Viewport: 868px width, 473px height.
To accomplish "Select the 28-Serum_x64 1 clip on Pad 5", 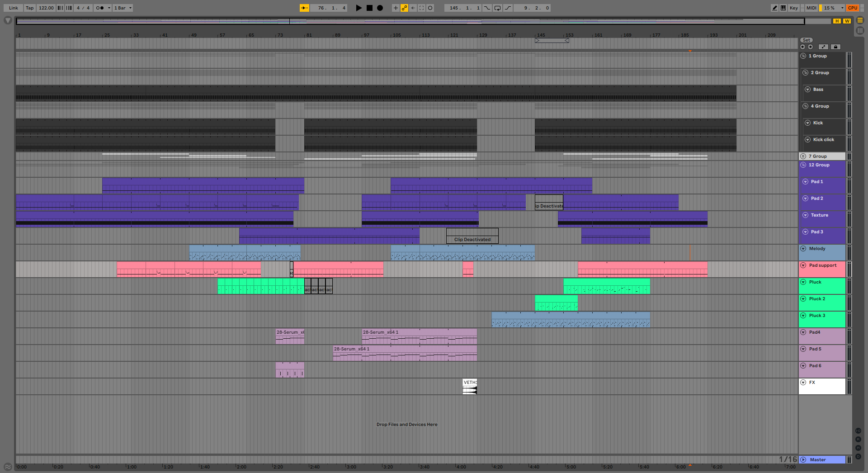I will pos(405,353).
